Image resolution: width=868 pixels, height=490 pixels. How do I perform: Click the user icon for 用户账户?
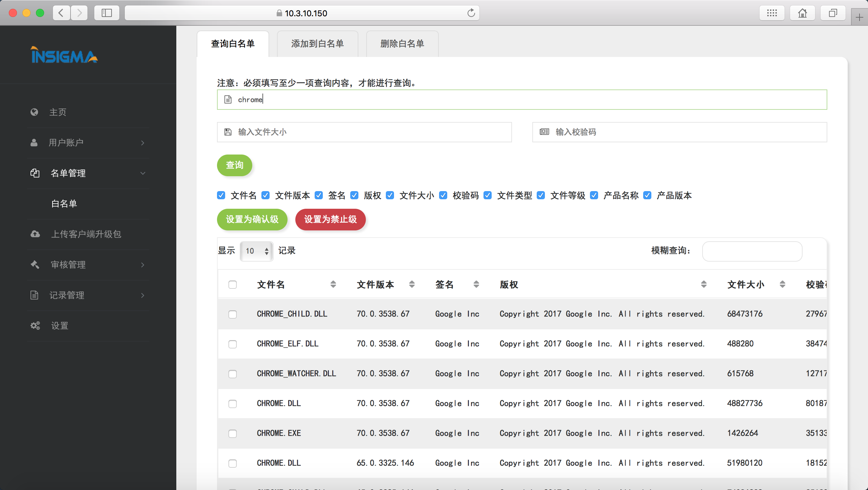click(34, 143)
